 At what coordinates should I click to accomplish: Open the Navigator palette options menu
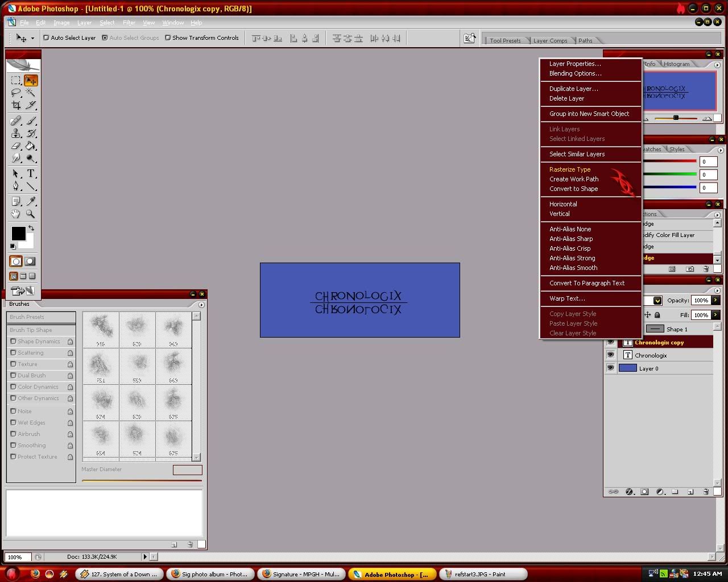pos(717,65)
